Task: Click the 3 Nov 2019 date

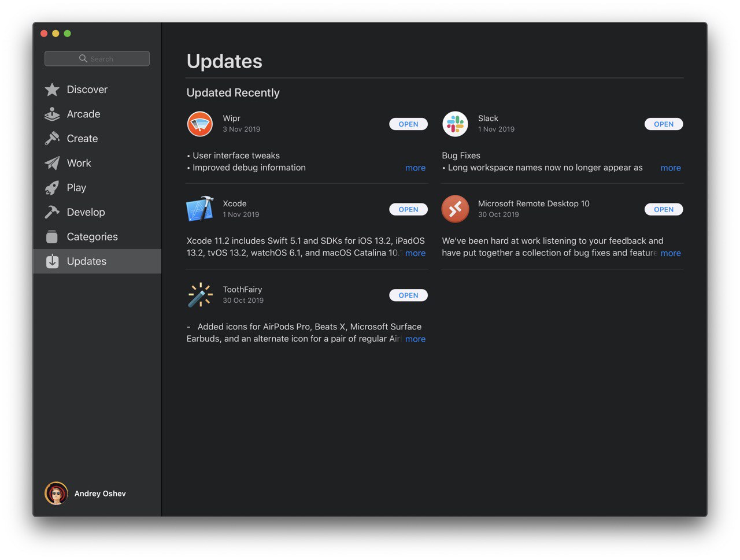Action: [242, 129]
